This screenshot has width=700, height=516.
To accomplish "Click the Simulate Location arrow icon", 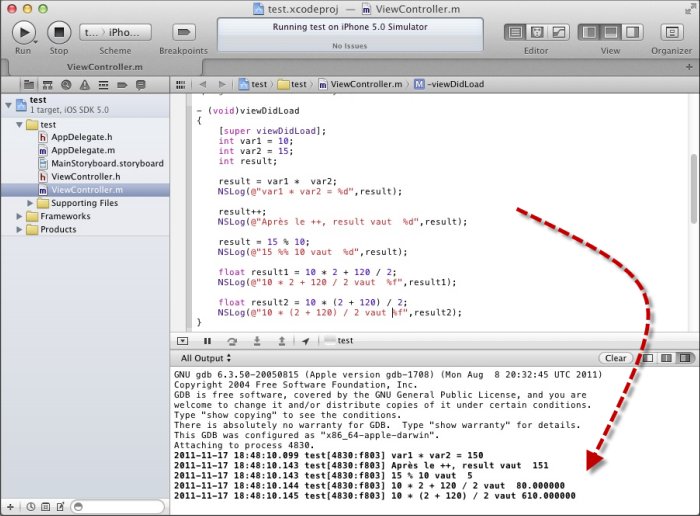I will (x=305, y=341).
